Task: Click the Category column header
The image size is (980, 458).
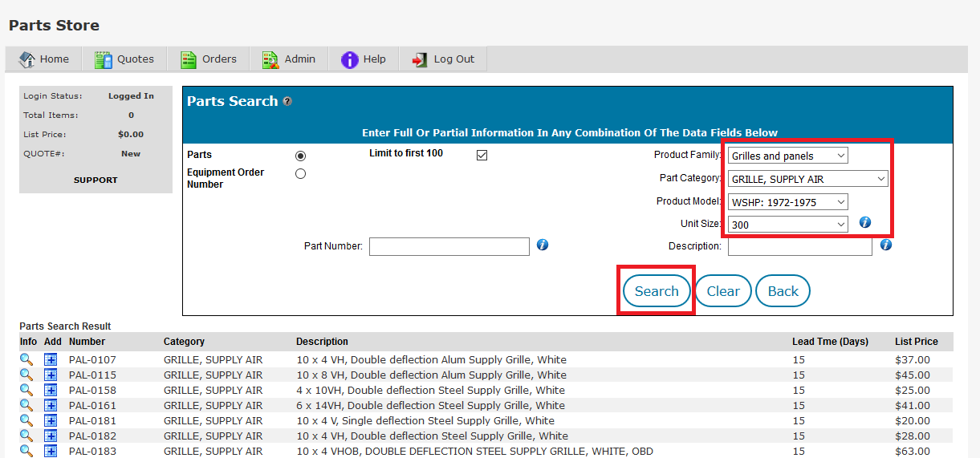Action: pyautogui.click(x=184, y=342)
